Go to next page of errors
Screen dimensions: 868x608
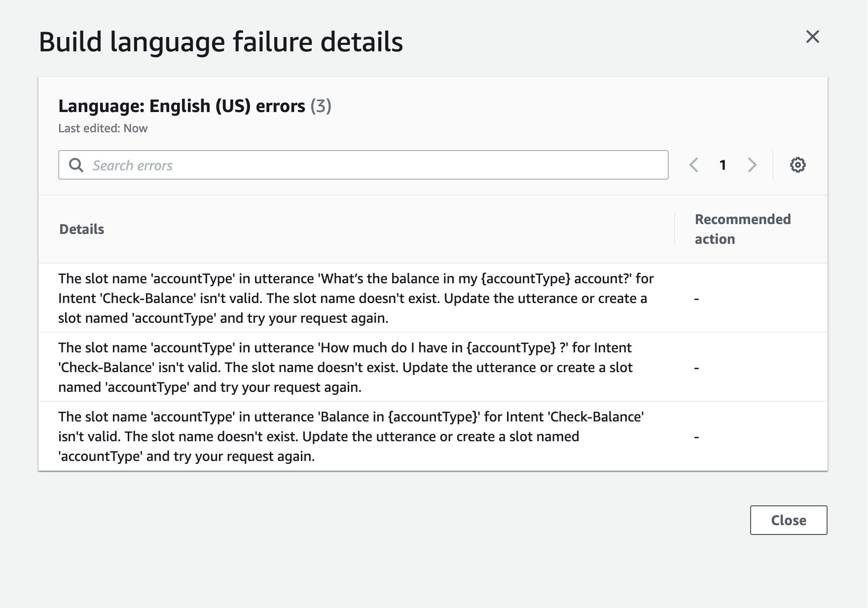coord(752,165)
